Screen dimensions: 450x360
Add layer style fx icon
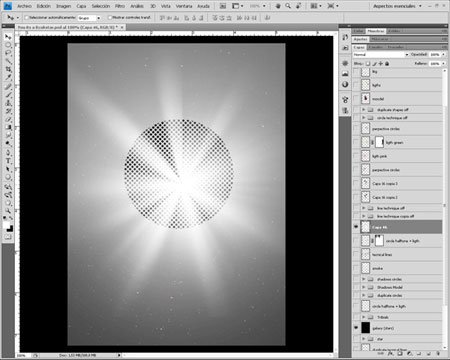[x=390, y=354]
